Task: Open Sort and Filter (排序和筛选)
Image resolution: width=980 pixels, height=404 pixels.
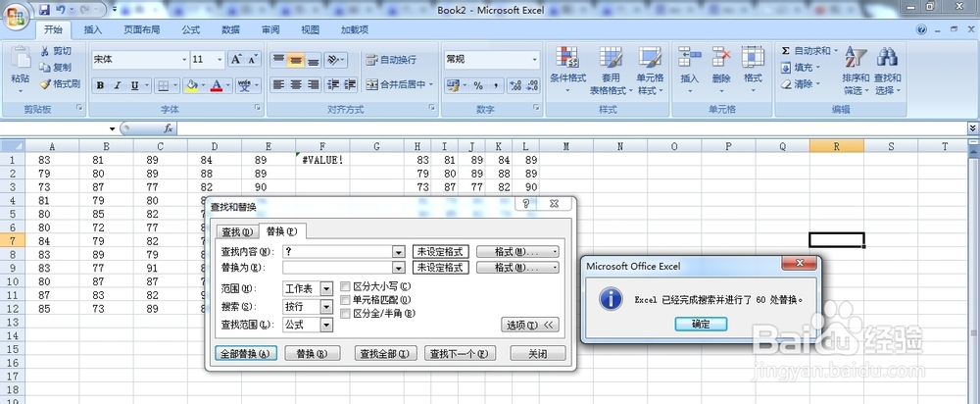Action: [856, 70]
